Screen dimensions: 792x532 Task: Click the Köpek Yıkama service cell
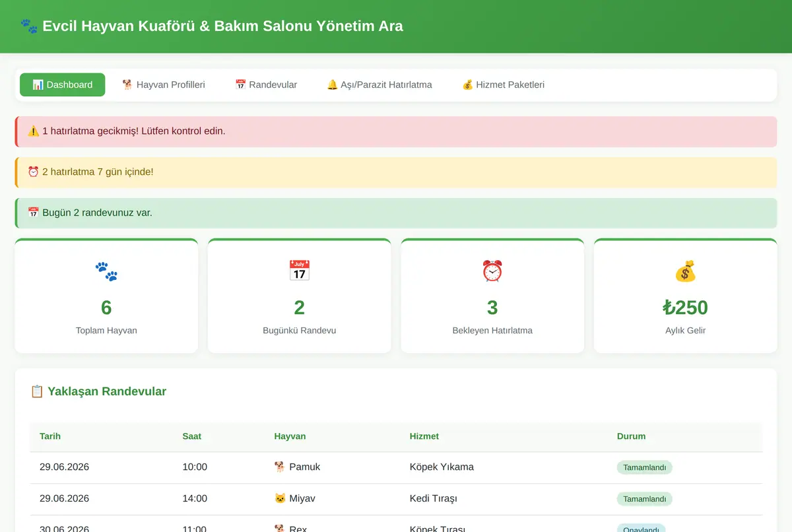[442, 467]
